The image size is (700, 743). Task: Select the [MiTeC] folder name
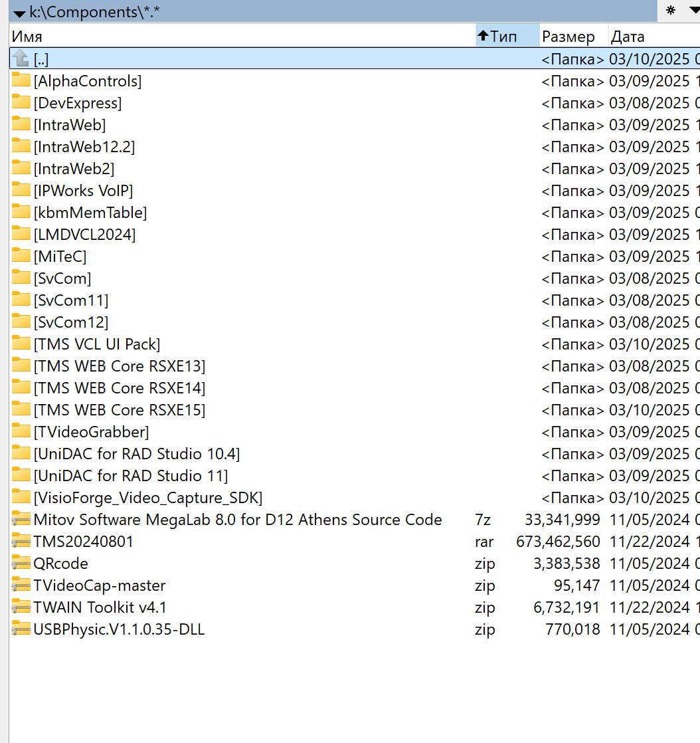coord(60,257)
